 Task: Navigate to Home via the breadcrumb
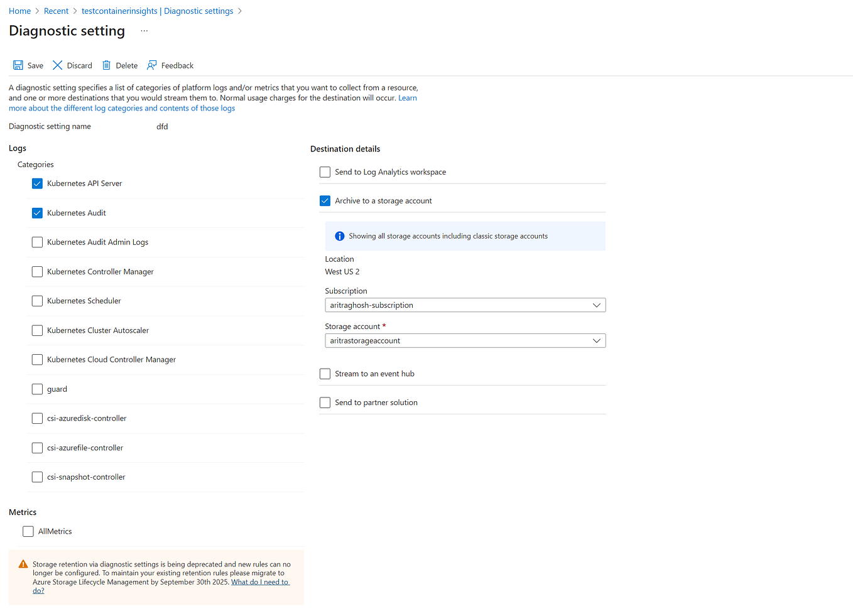19,11
